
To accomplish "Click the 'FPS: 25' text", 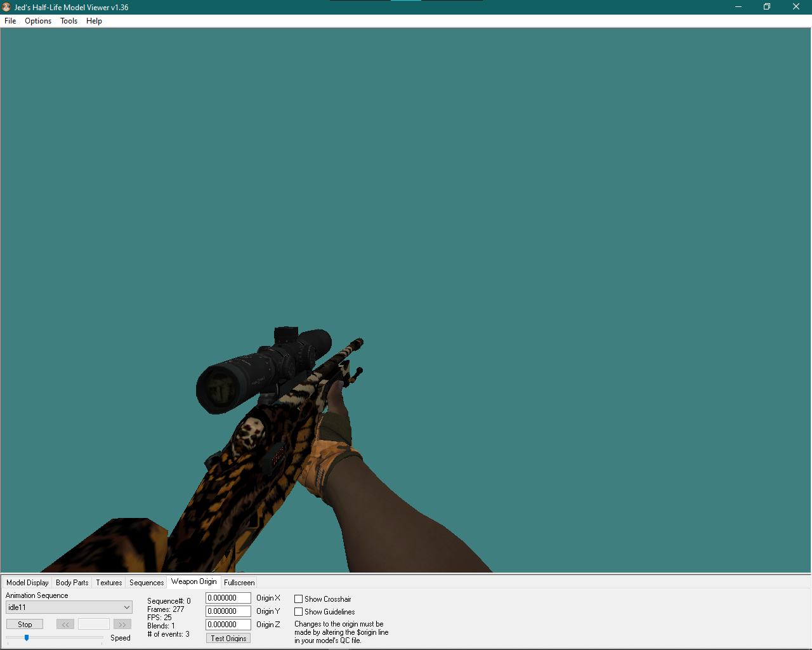I will tap(159, 618).
